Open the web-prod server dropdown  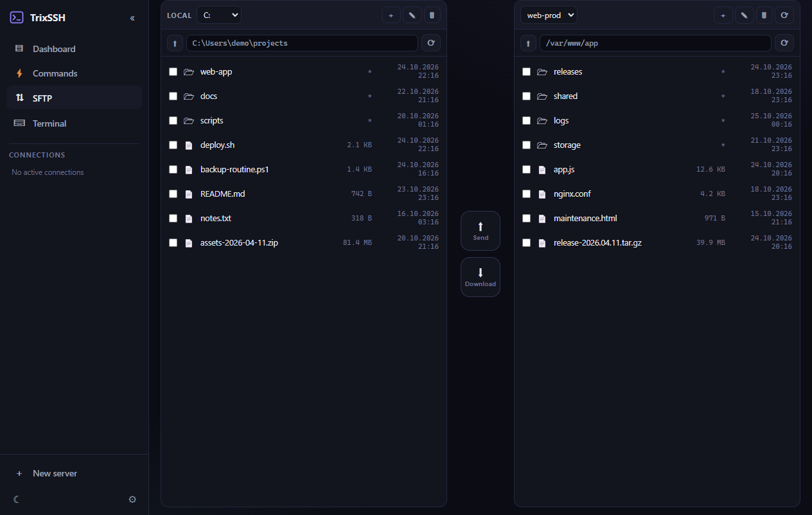[549, 15]
